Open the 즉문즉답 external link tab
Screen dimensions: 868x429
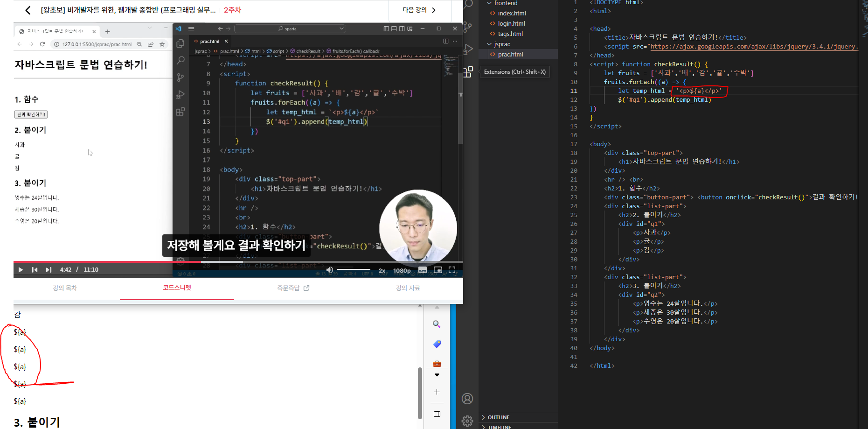click(293, 288)
